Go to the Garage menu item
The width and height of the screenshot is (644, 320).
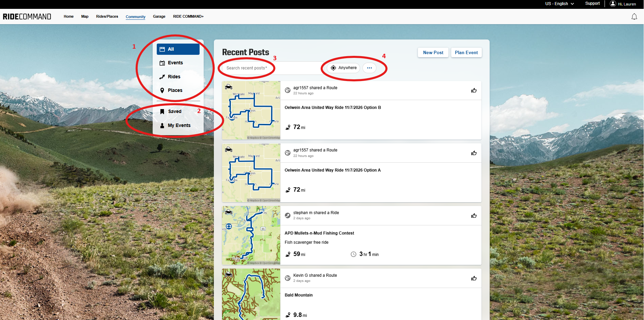[159, 16]
